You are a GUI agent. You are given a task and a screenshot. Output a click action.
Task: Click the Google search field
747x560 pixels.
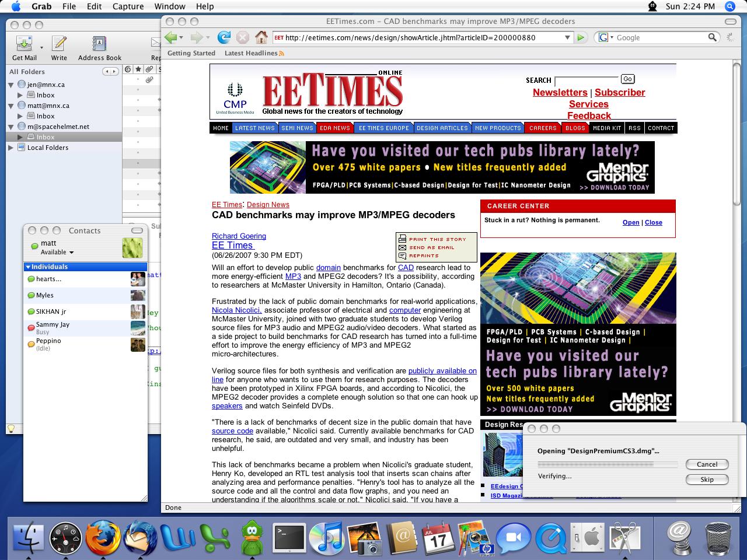click(x=659, y=37)
